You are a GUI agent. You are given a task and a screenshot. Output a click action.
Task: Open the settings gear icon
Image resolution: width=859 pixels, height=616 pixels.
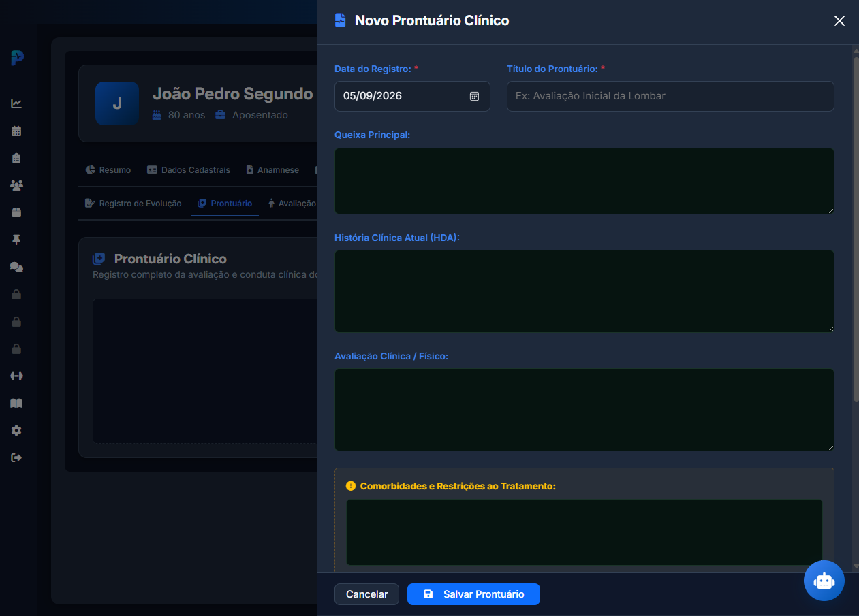(x=16, y=430)
